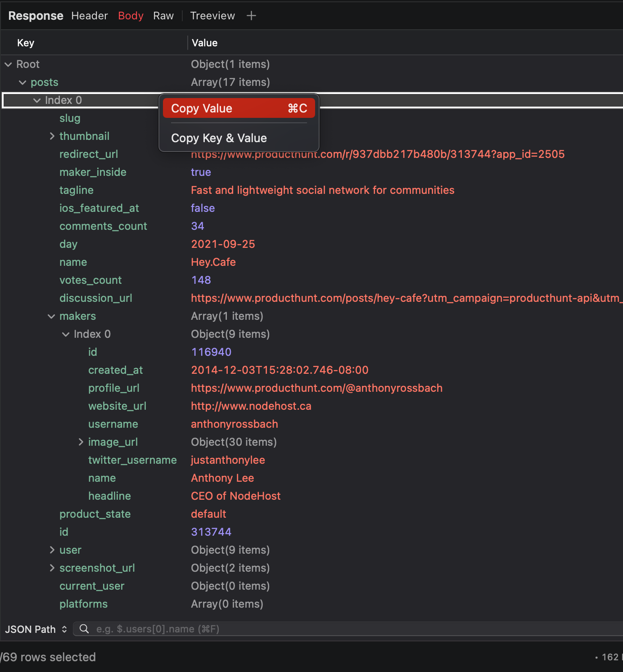Collapse the makers array

51,316
